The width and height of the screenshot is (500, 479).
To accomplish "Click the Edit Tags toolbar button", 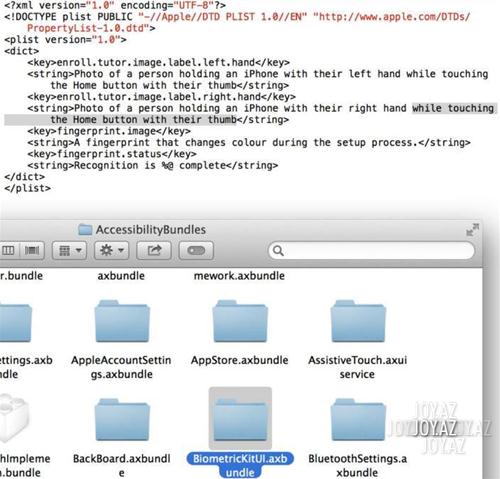I will click(196, 250).
